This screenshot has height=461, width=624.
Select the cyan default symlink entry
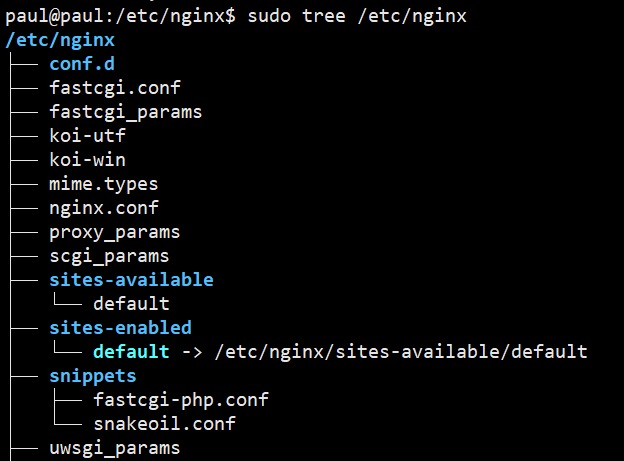[x=131, y=352]
